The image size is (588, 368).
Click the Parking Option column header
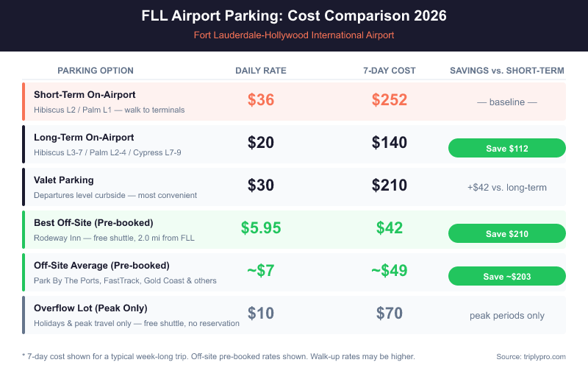[x=96, y=71]
